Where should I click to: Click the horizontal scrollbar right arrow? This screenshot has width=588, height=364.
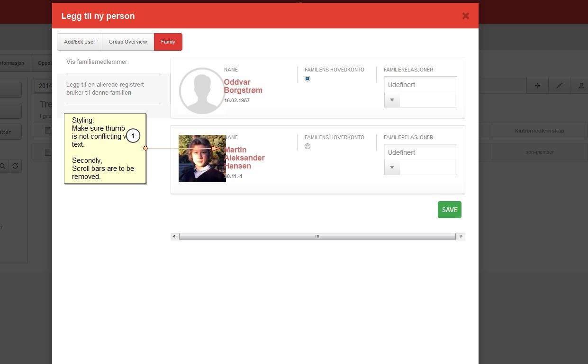click(x=461, y=236)
